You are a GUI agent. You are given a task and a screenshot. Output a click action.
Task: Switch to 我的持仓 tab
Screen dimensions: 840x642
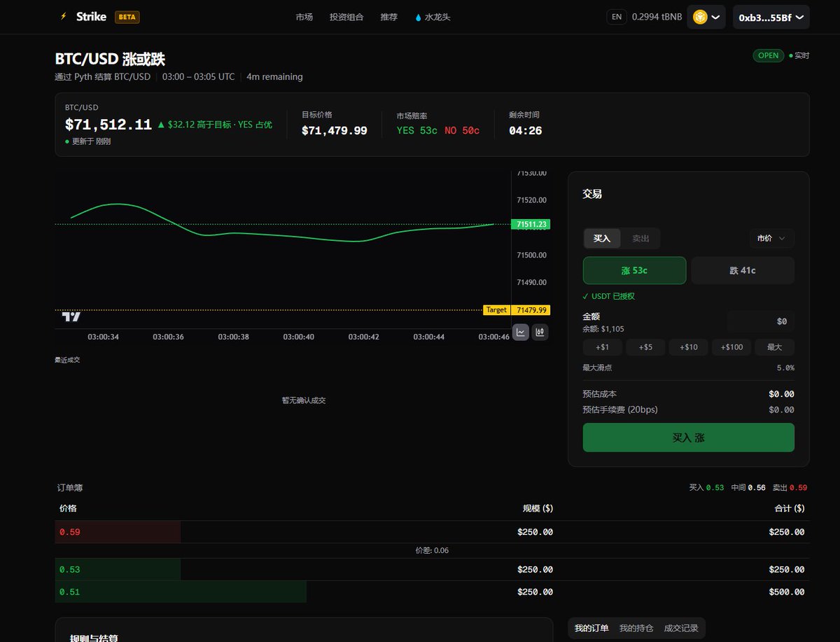pos(636,628)
